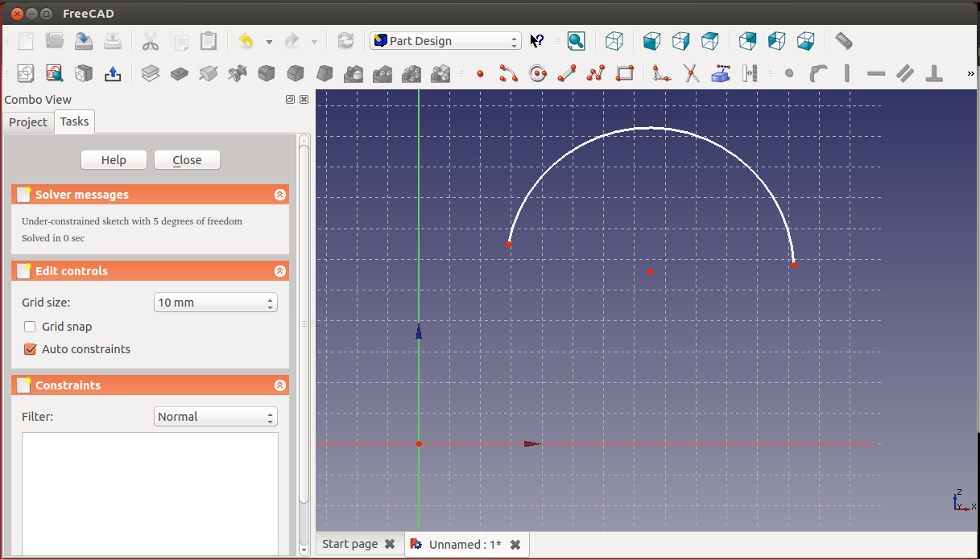Click the Create fillet sketch tool
Viewport: 980px width, 560px height.
[x=662, y=74]
